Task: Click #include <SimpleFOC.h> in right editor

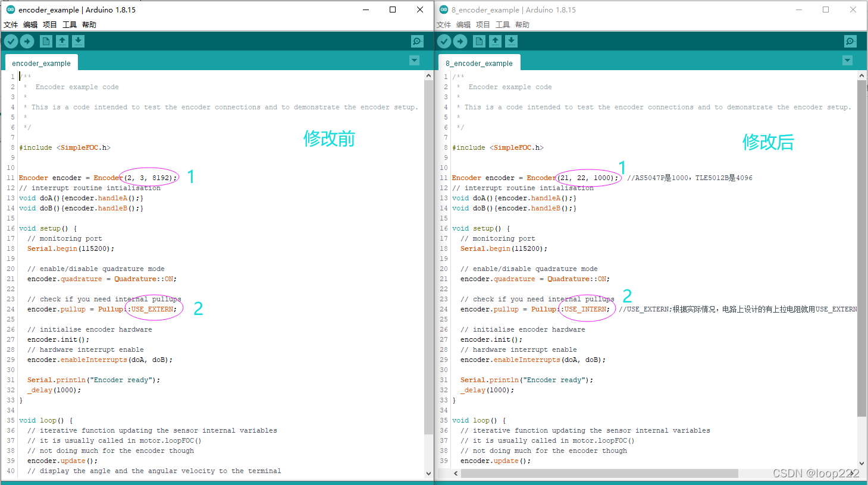Action: [x=498, y=147]
